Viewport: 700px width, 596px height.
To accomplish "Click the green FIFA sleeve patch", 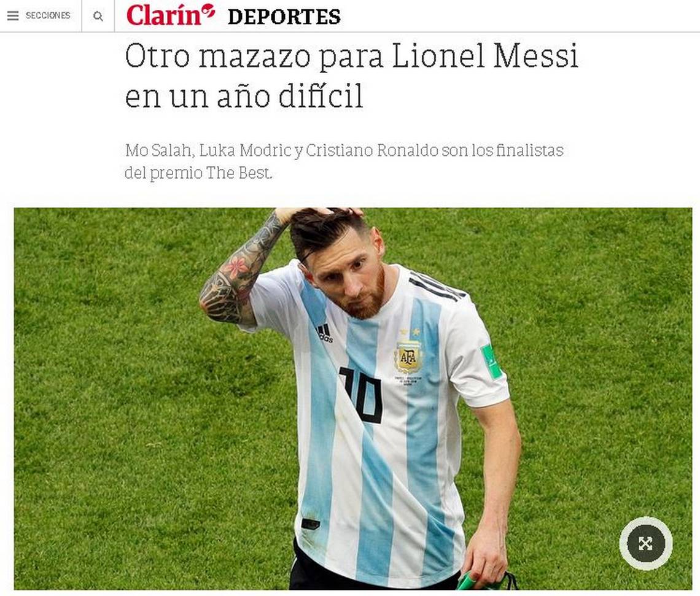I will (x=492, y=362).
